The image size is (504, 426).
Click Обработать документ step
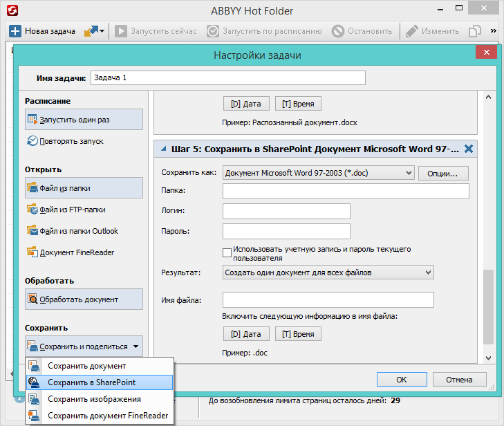click(84, 299)
